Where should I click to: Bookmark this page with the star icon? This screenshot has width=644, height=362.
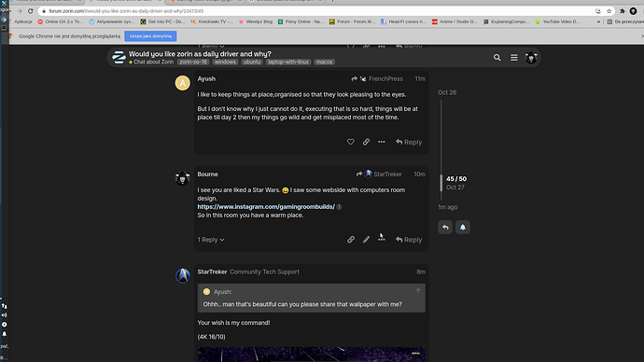point(609,11)
